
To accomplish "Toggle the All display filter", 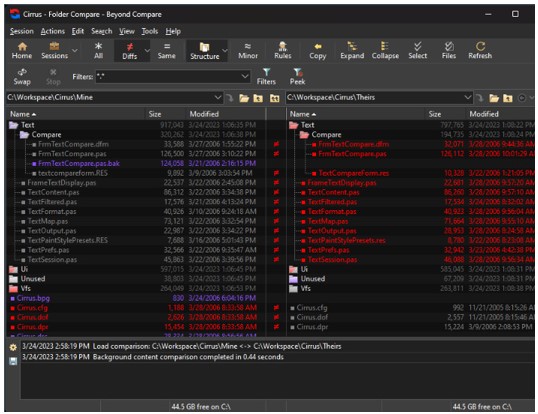I will (98, 51).
